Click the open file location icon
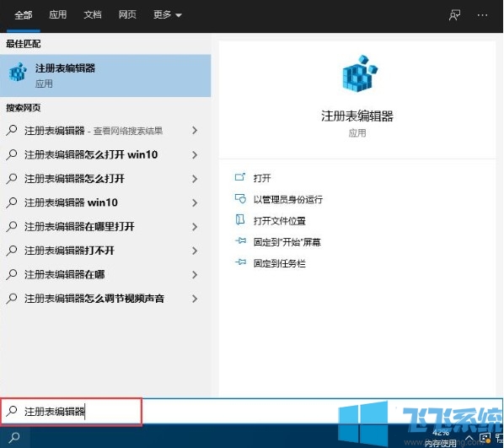Screen dimensions: 504x448 pos(240,220)
